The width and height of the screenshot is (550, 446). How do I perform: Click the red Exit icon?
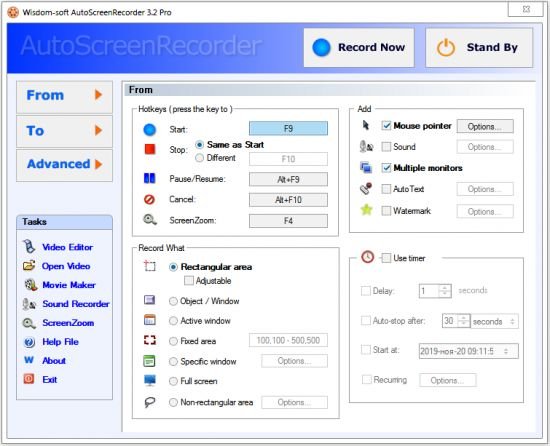coord(29,379)
